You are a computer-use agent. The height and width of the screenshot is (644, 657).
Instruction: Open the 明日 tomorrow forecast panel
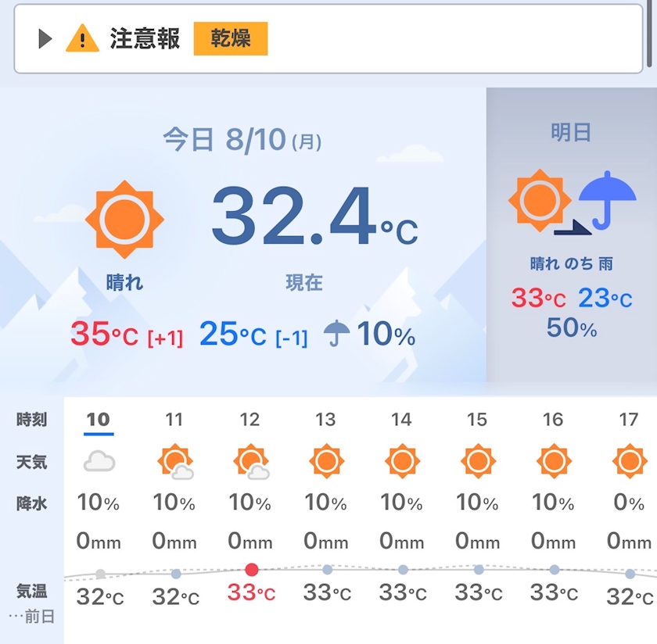tap(572, 234)
